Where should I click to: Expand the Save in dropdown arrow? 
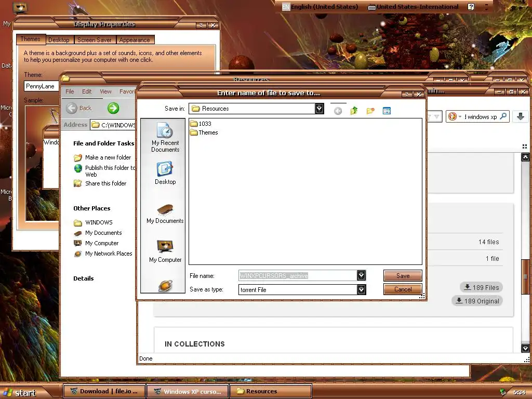(320, 109)
